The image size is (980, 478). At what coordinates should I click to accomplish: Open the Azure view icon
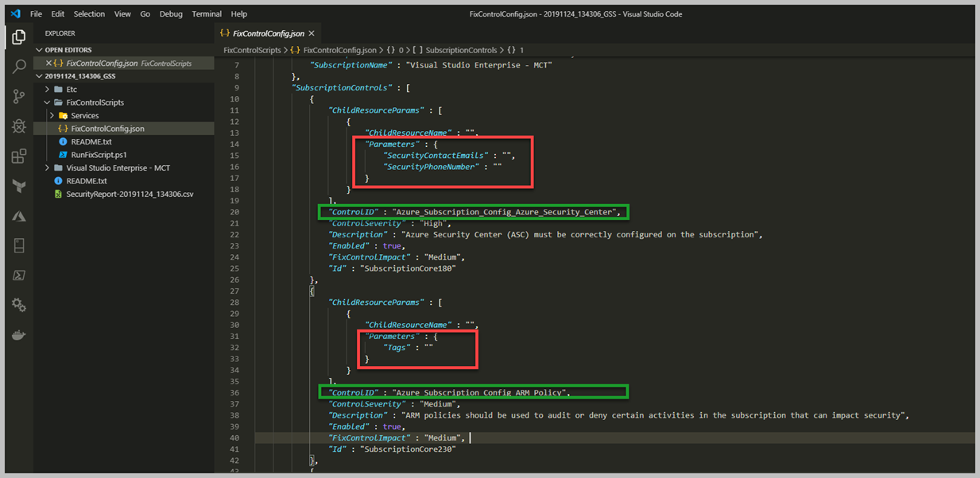click(19, 216)
